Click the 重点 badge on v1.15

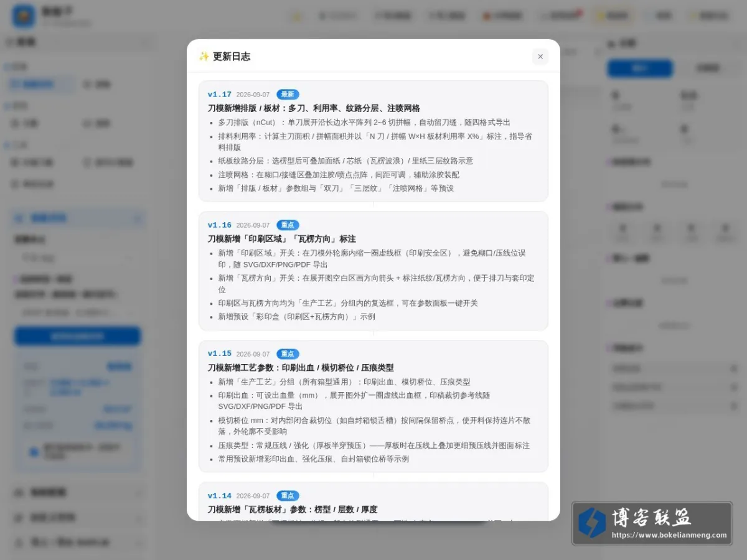tap(288, 354)
